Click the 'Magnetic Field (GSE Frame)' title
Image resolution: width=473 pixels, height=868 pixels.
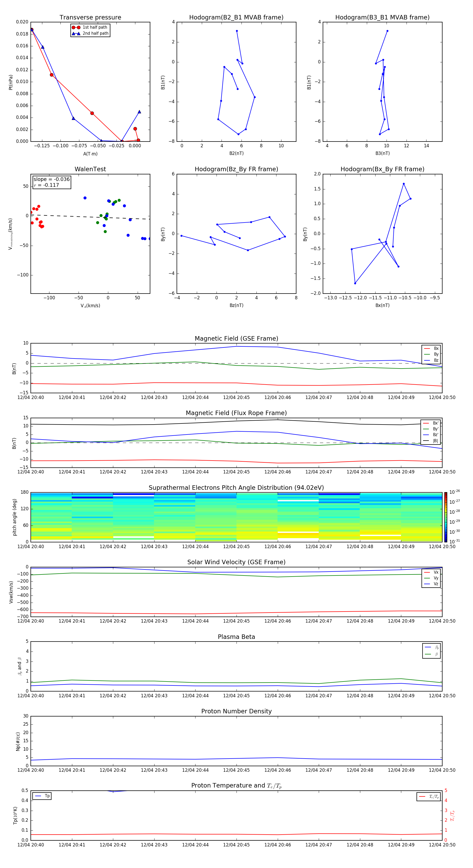pyautogui.click(x=236, y=339)
